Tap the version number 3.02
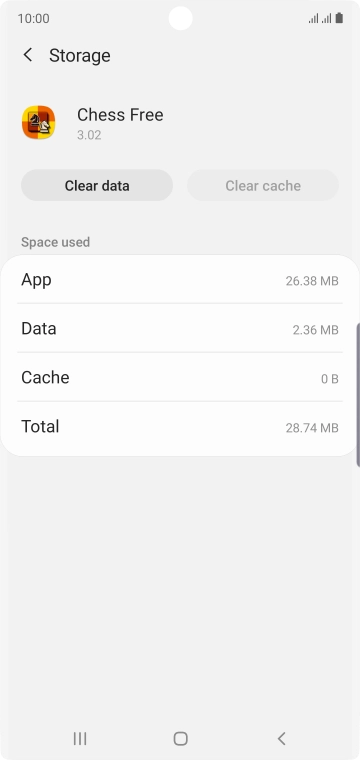 [x=89, y=135]
